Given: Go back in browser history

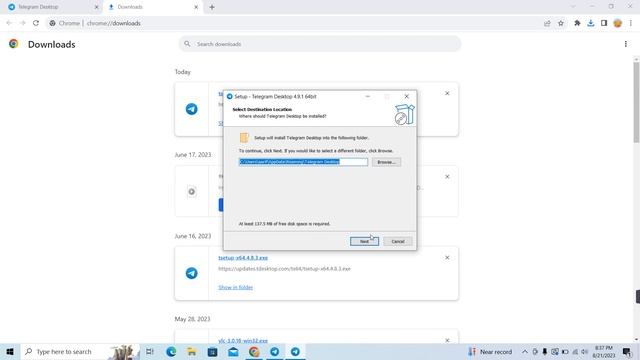Looking at the screenshot, I should (9, 23).
